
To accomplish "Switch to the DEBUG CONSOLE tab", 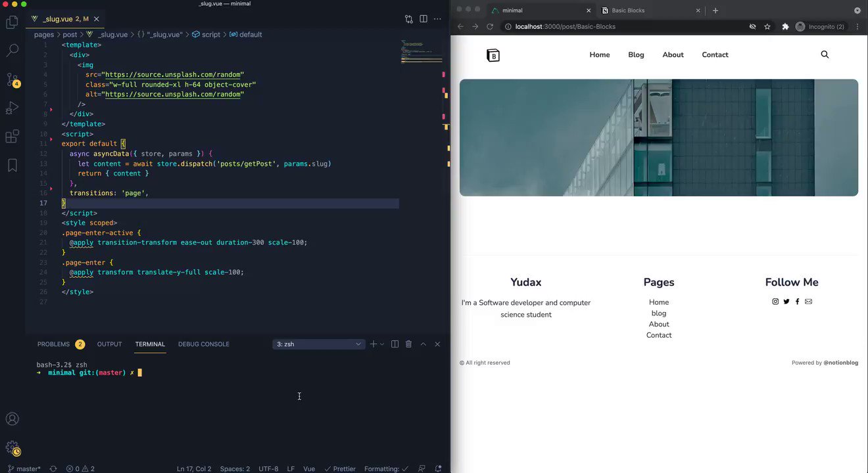I will click(204, 344).
